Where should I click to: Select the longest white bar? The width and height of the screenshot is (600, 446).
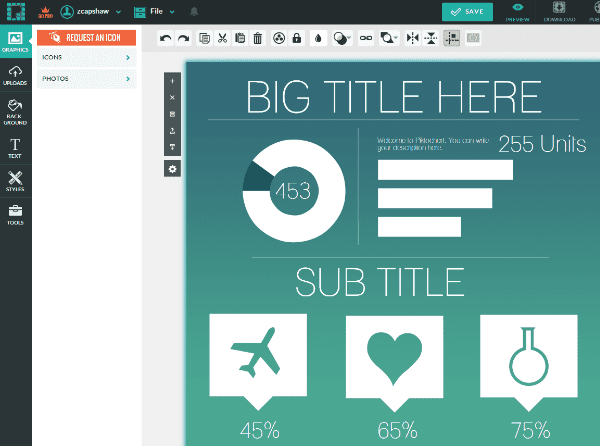[445, 170]
